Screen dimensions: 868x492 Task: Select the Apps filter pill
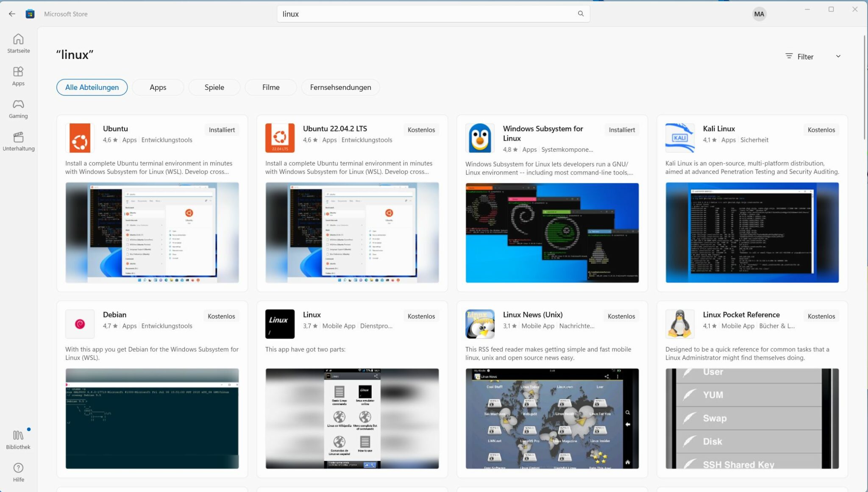(158, 87)
